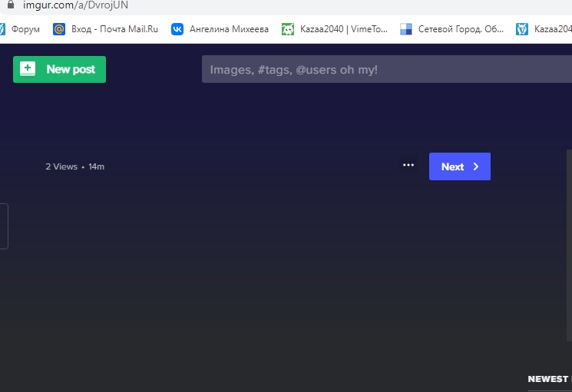Click the page vertical scrollbar
The image size is (572, 392).
pos(568,245)
